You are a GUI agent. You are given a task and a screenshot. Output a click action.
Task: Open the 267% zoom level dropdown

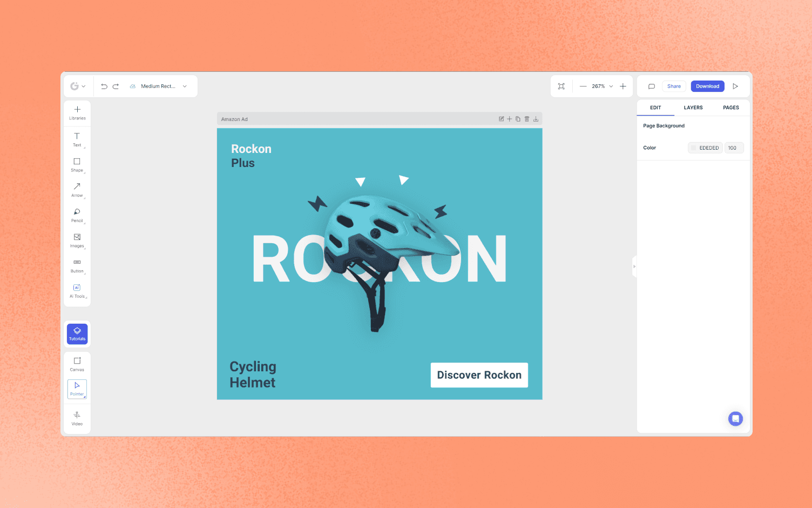click(x=603, y=86)
